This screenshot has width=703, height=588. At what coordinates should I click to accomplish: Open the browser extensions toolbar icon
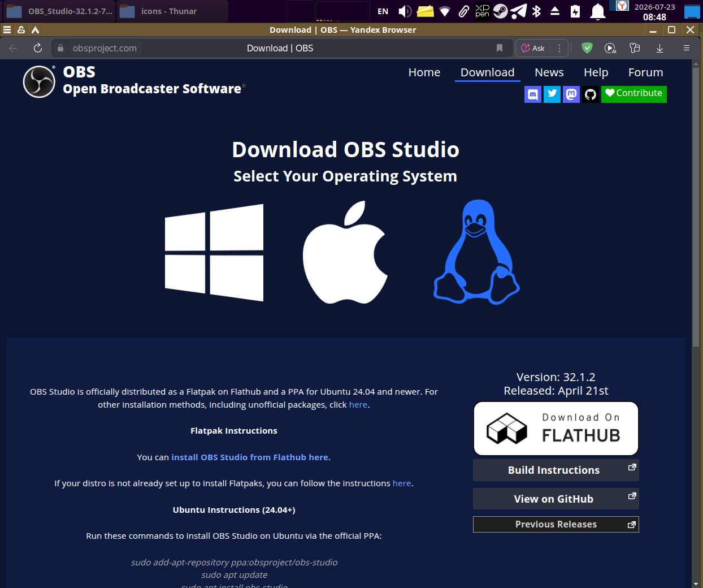tap(635, 48)
